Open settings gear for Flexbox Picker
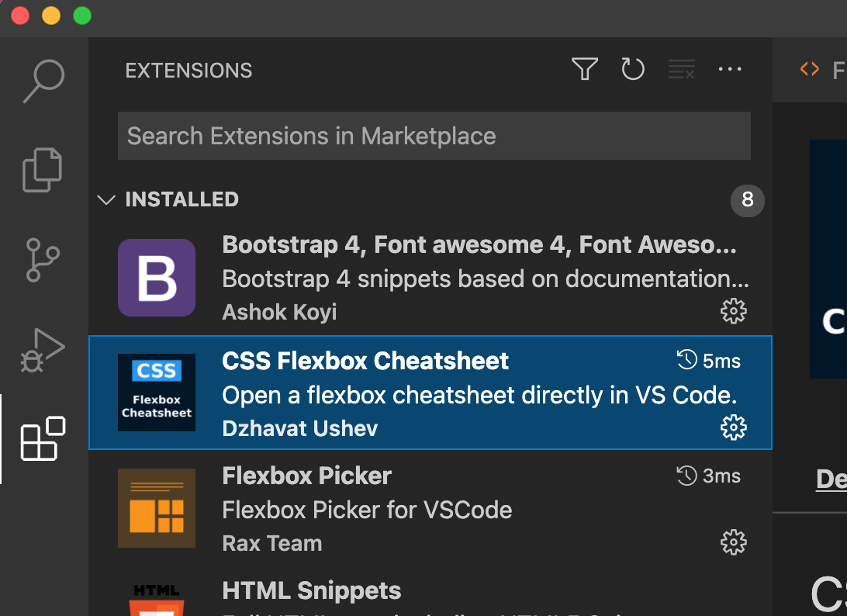847x616 pixels. [x=733, y=542]
